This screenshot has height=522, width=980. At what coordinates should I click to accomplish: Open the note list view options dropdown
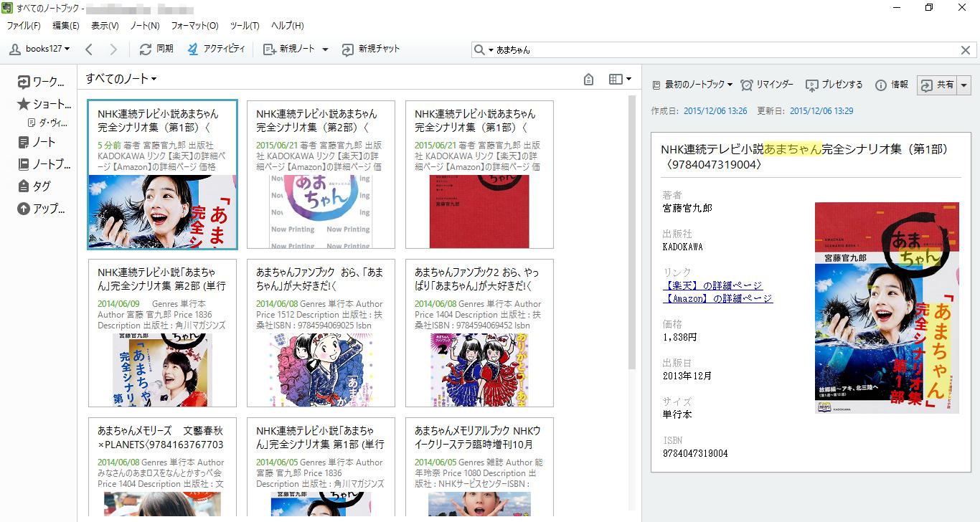pyautogui.click(x=620, y=80)
